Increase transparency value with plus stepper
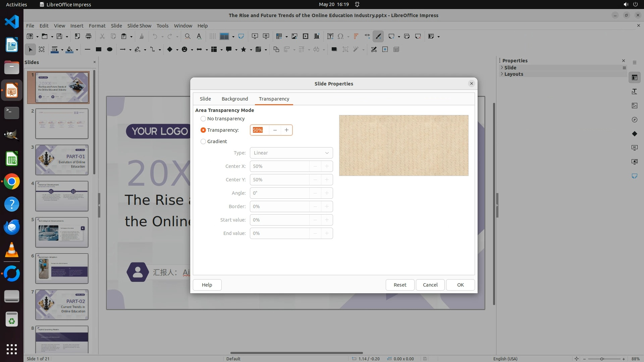Image resolution: width=644 pixels, height=362 pixels. click(286, 130)
